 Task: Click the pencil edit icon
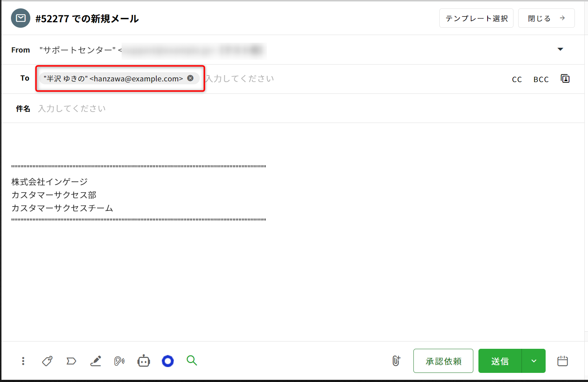click(x=96, y=361)
